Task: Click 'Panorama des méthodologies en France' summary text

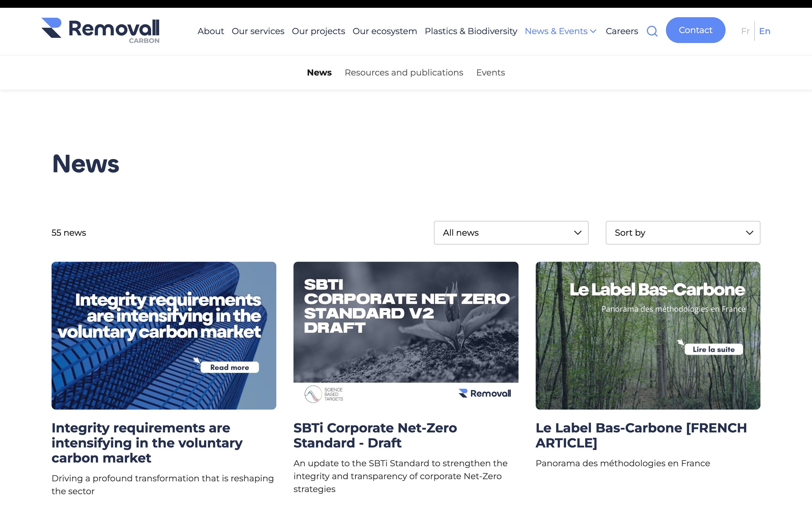Action: coord(622,463)
